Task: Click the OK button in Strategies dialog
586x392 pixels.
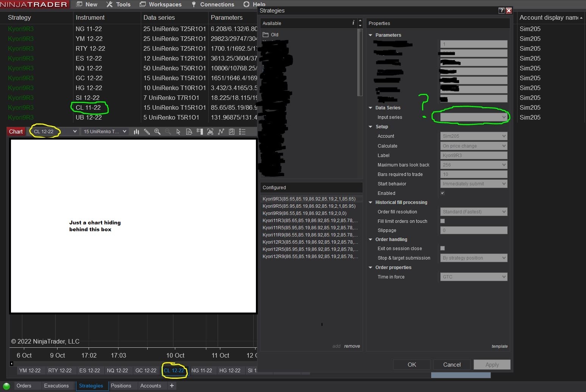Action: pos(412,365)
